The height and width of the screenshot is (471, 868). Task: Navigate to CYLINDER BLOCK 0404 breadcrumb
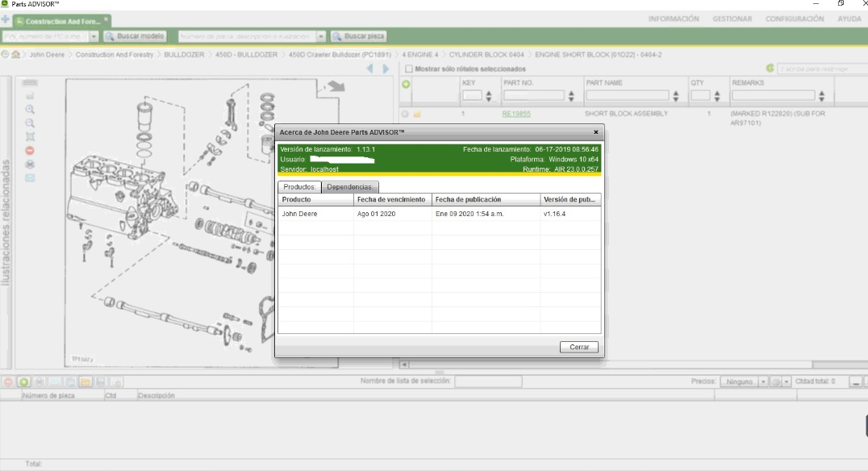point(486,55)
